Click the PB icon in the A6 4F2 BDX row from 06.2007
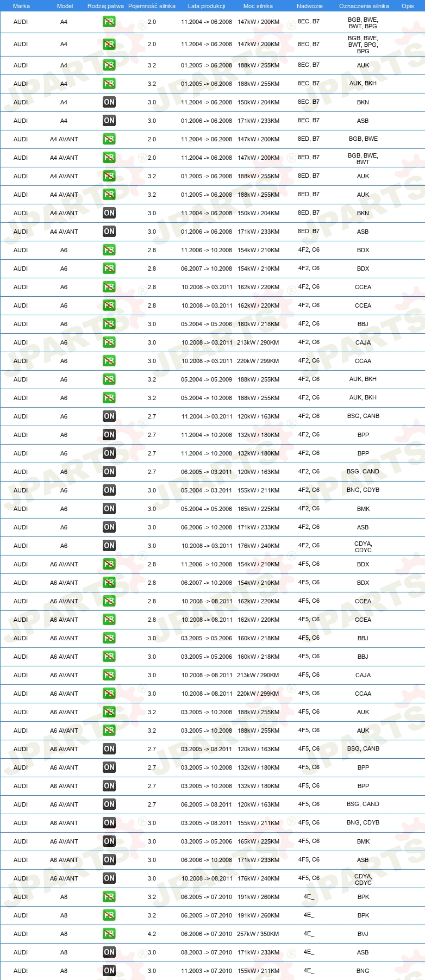 (x=109, y=269)
